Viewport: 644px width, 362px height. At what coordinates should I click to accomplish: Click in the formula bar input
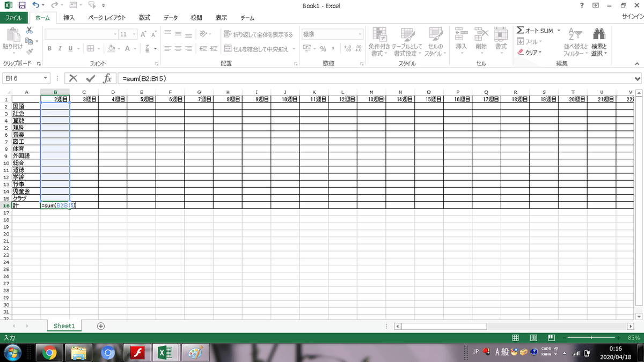pyautogui.click(x=375, y=78)
